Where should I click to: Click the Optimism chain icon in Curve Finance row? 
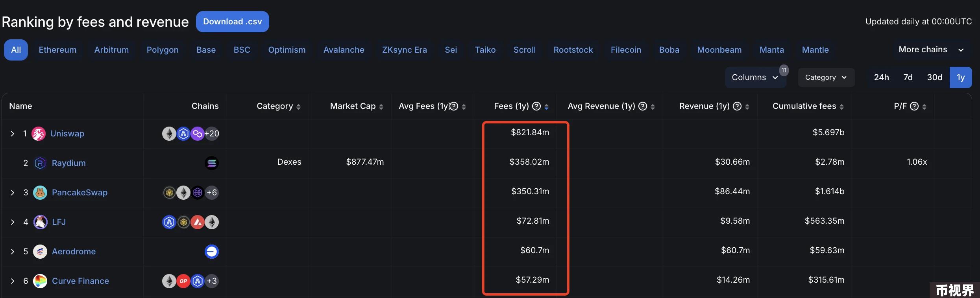[183, 281]
